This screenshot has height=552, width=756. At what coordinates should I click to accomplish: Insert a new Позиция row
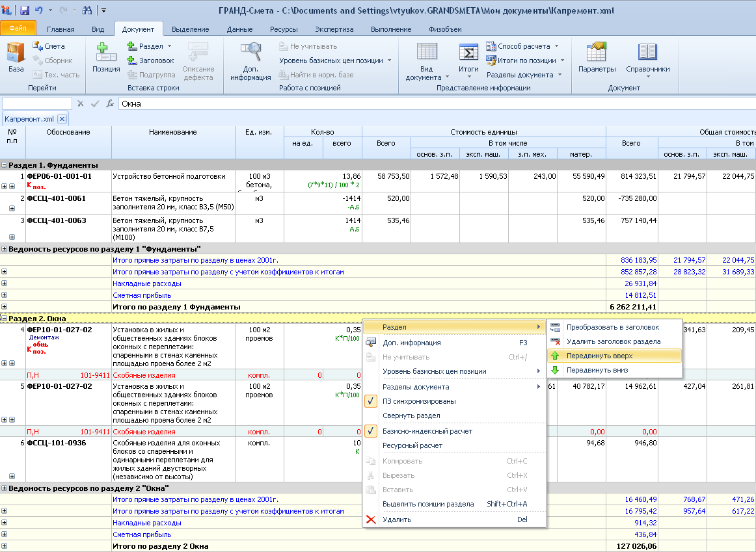[106, 57]
